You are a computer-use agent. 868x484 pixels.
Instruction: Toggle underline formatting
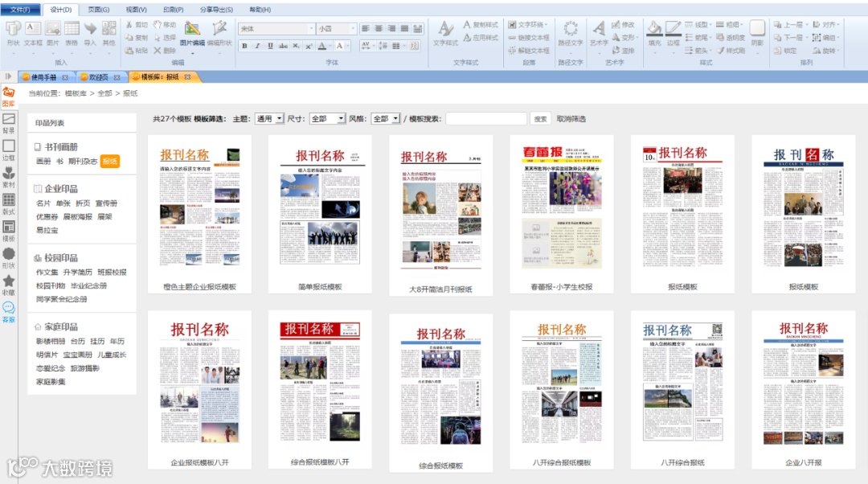270,46
